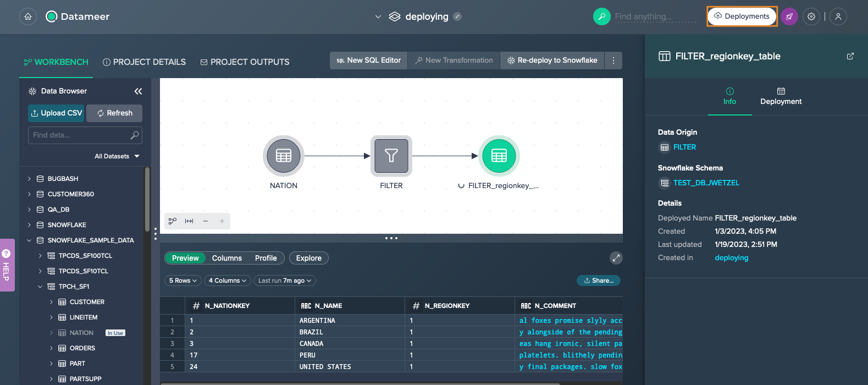Click the Share button

(599, 280)
